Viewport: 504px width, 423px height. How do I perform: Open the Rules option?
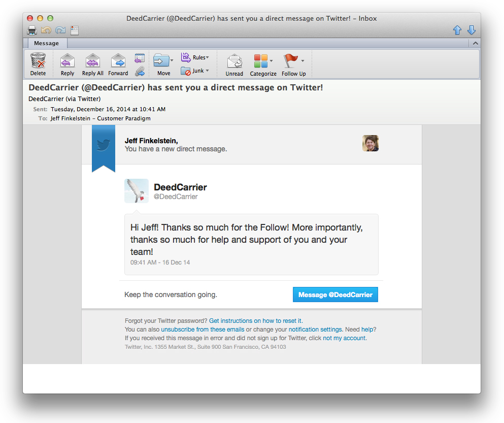(195, 57)
